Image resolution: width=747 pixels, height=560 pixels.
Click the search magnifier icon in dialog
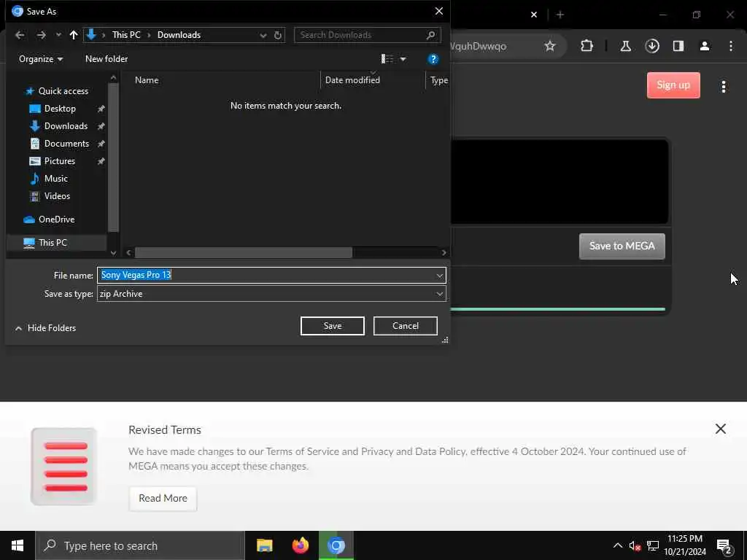pos(430,35)
